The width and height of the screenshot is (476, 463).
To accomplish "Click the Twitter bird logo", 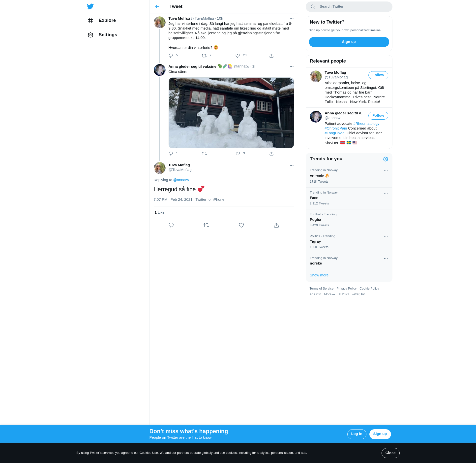I will [x=90, y=6].
